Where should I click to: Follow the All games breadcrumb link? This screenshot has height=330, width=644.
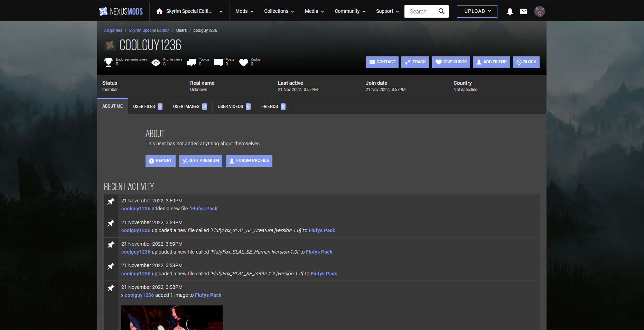point(113,30)
